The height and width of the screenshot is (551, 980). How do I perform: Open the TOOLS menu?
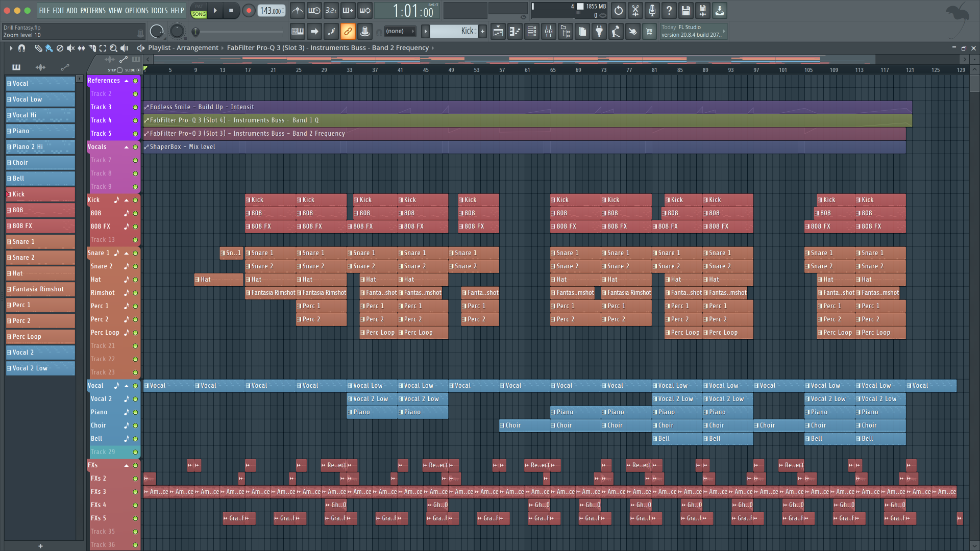click(x=159, y=10)
